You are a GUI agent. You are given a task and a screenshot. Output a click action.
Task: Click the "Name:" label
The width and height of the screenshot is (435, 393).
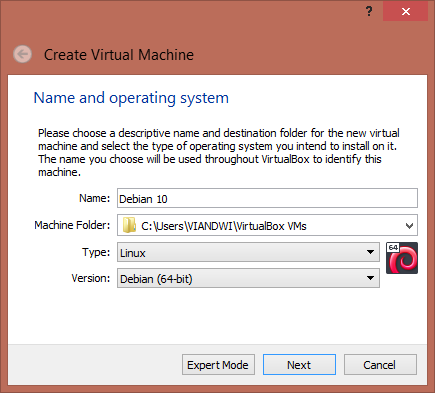94,198
